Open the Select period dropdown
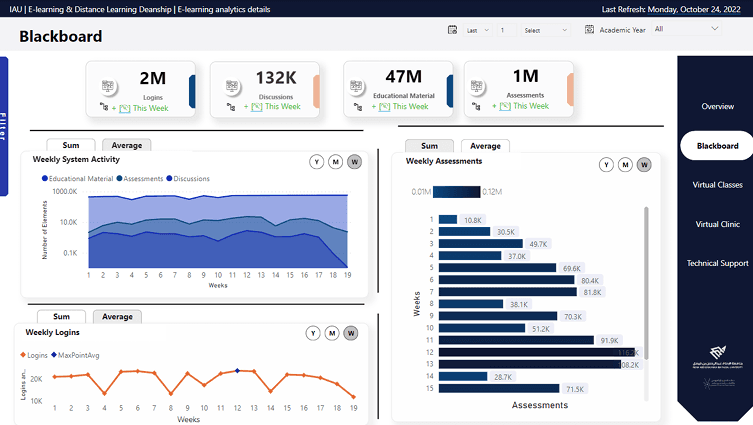Viewport: 753px width, 425px height. (x=546, y=30)
